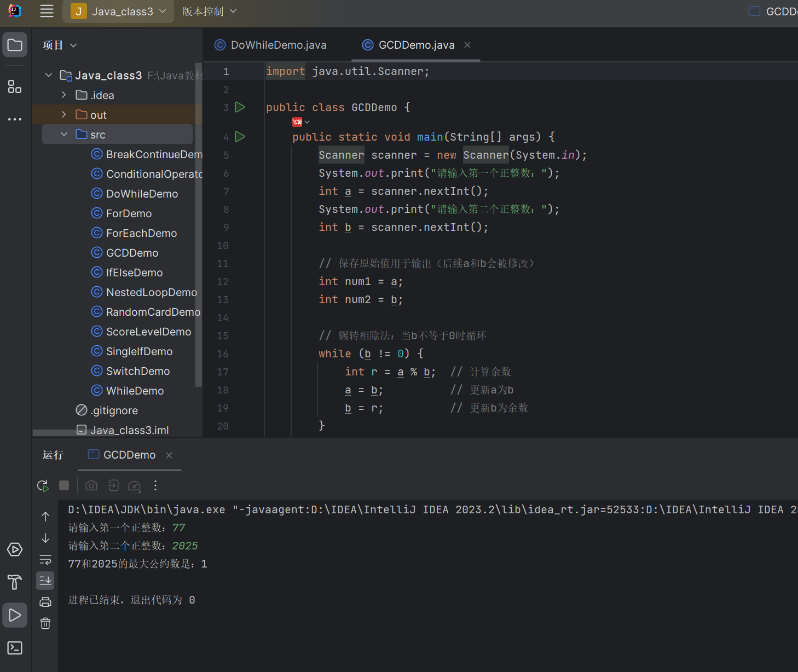Click line number 16 in the gutter

coord(223,354)
